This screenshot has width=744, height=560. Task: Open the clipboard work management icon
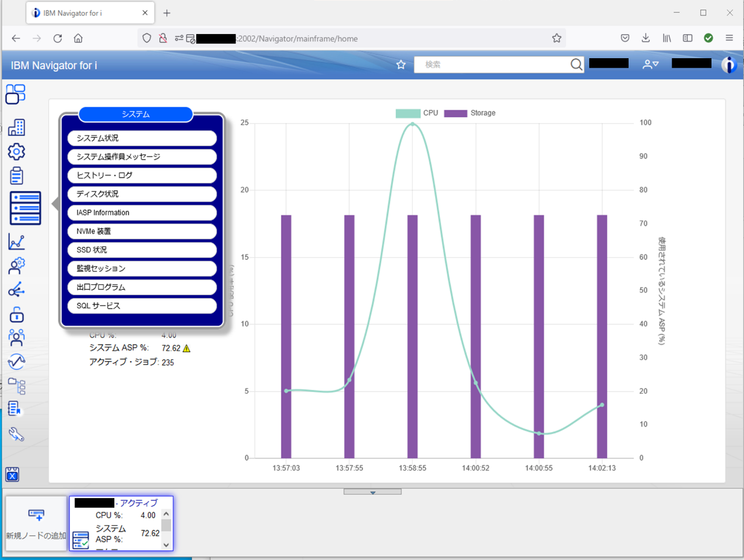[x=16, y=176]
